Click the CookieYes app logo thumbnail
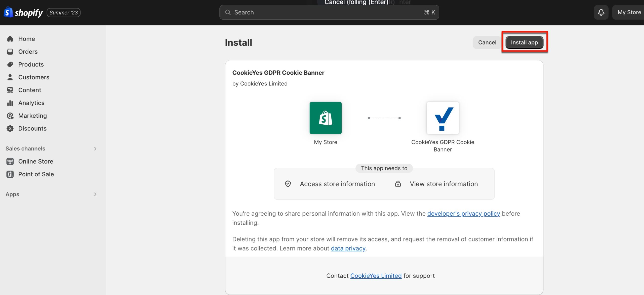This screenshot has height=295, width=644. [x=442, y=118]
